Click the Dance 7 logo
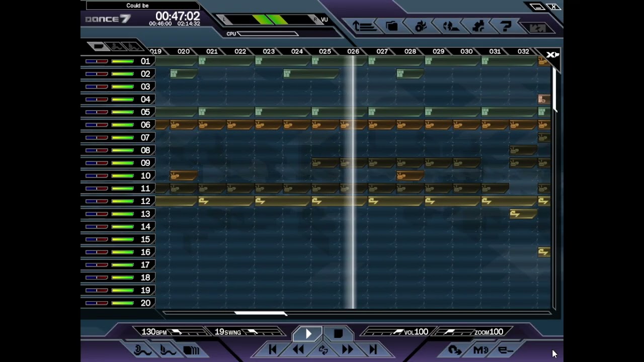The width and height of the screenshot is (644, 362). point(108,19)
